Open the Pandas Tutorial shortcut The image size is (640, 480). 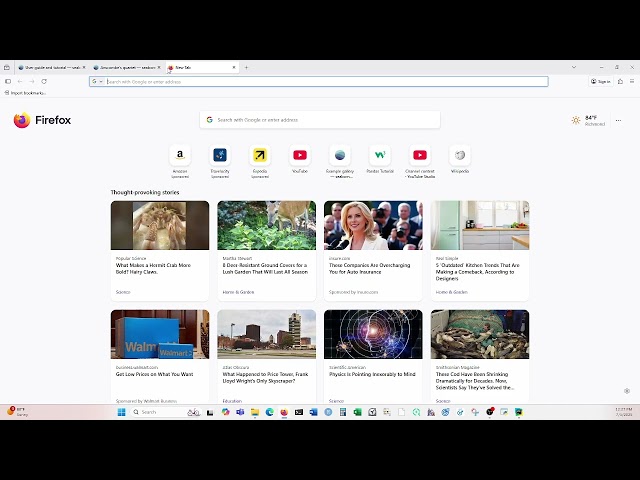(380, 156)
